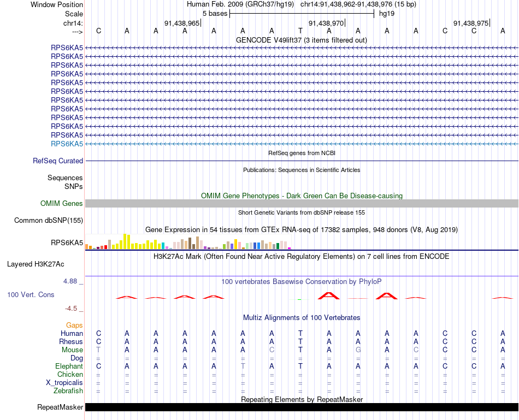Image resolution: width=519 pixels, height=420 pixels.
Task: Open Short Genetic Variants from dbSNP release 155 title
Action: (x=302, y=212)
